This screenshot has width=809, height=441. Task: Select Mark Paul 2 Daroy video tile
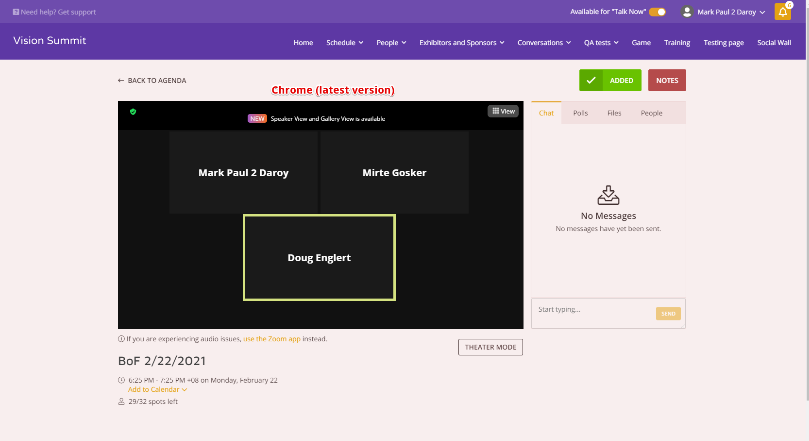(x=244, y=172)
